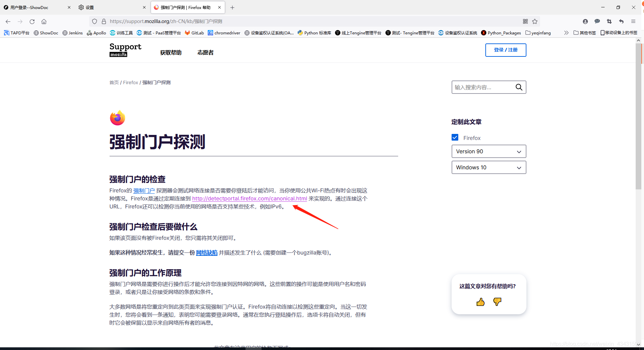
Task: Click the Support mozilla logo
Action: pos(125,50)
